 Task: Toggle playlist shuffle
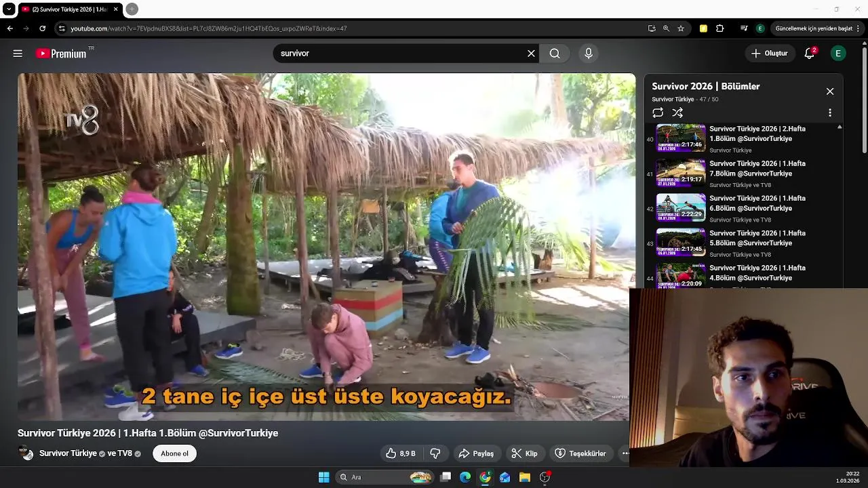(x=677, y=113)
